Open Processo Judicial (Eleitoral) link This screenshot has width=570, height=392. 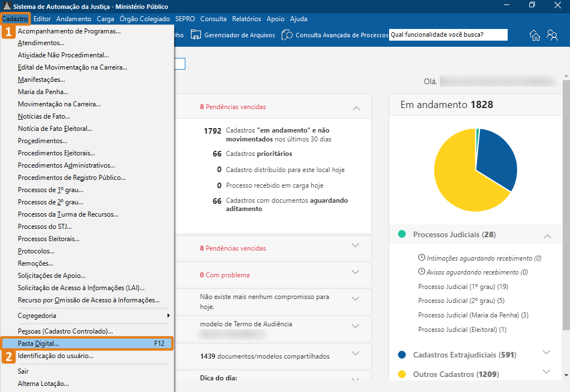point(462,330)
